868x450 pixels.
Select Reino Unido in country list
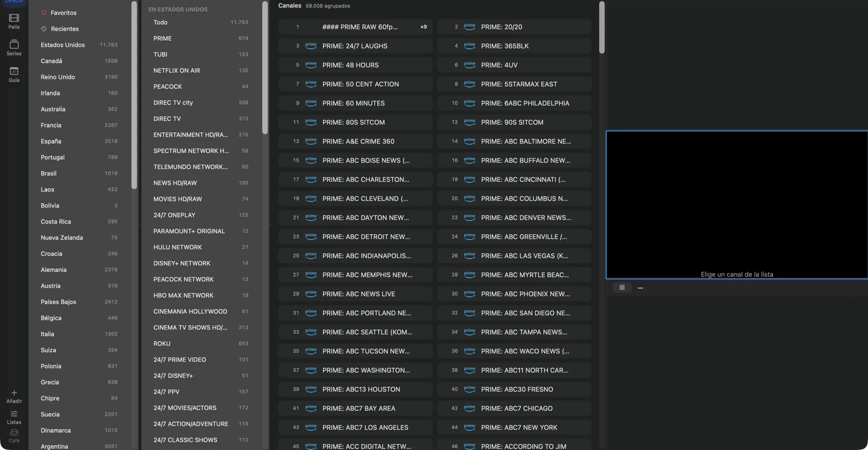point(79,77)
